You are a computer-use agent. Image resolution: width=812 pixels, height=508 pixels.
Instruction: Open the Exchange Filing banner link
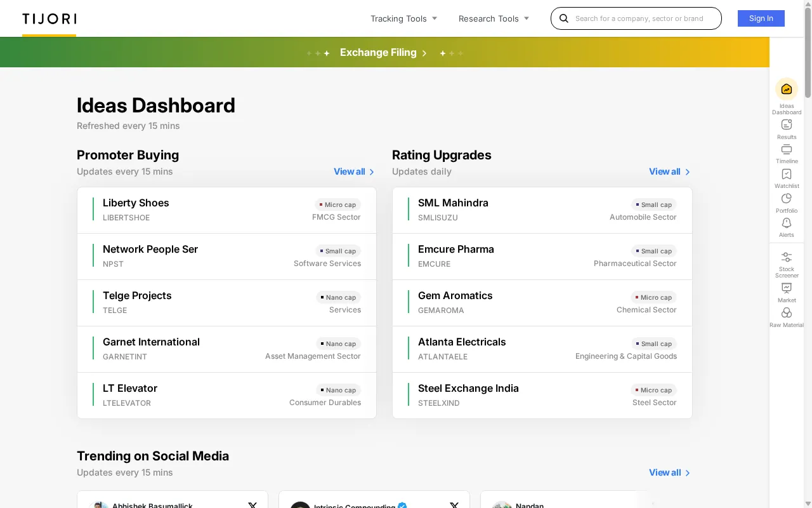coord(383,53)
